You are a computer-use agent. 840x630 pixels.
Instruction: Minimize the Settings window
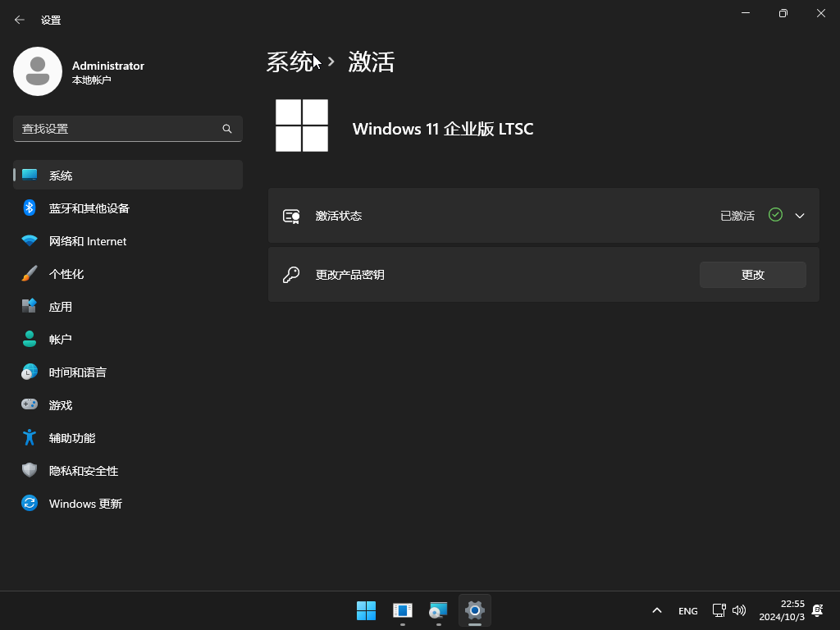pos(746,13)
